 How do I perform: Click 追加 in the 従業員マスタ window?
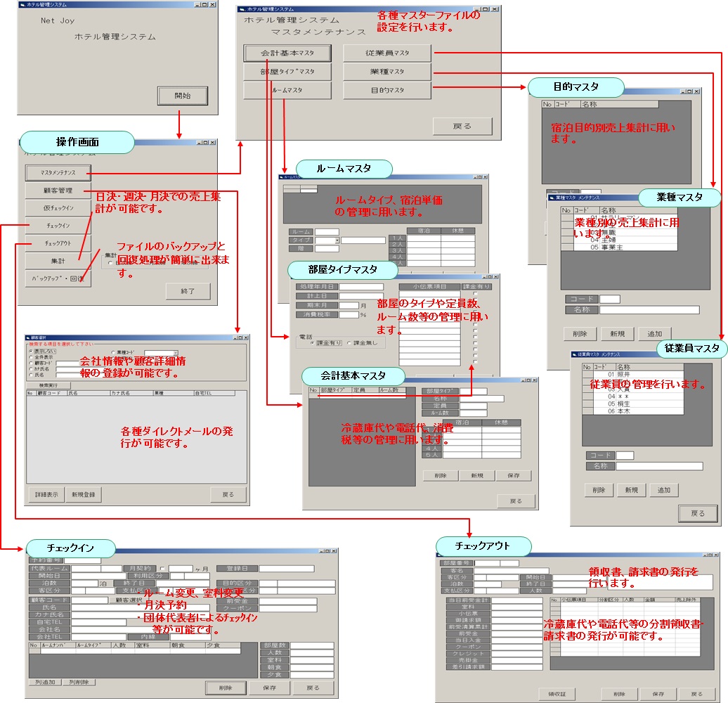point(664,490)
